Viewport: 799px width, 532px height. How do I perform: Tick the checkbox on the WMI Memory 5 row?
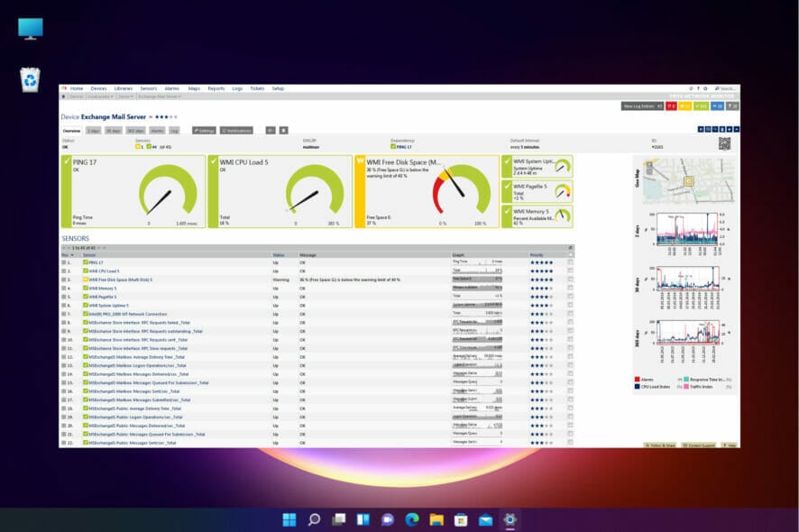click(570, 289)
